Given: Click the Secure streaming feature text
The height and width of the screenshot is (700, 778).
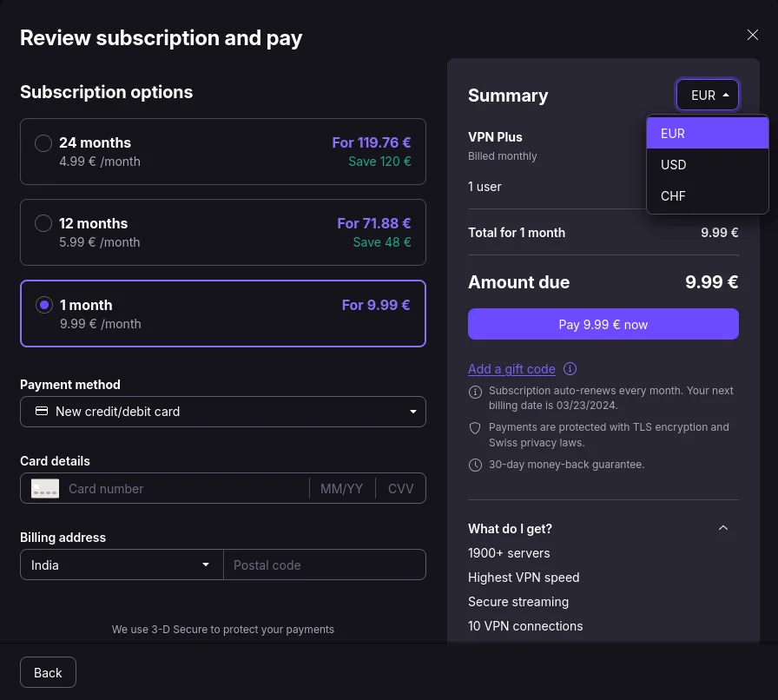Looking at the screenshot, I should [518, 602].
